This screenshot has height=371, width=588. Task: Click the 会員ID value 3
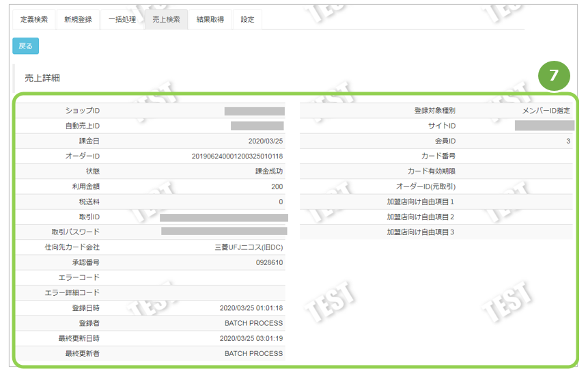coord(568,141)
